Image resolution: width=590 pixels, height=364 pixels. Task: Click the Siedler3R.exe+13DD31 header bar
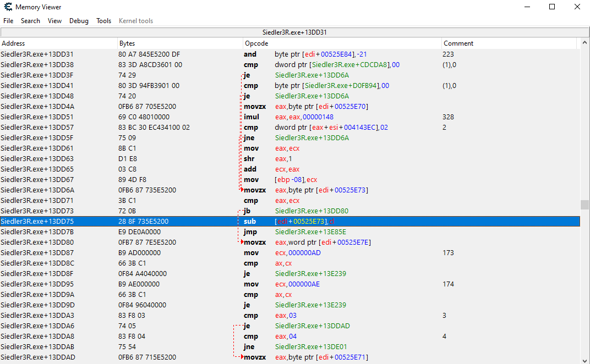click(294, 32)
